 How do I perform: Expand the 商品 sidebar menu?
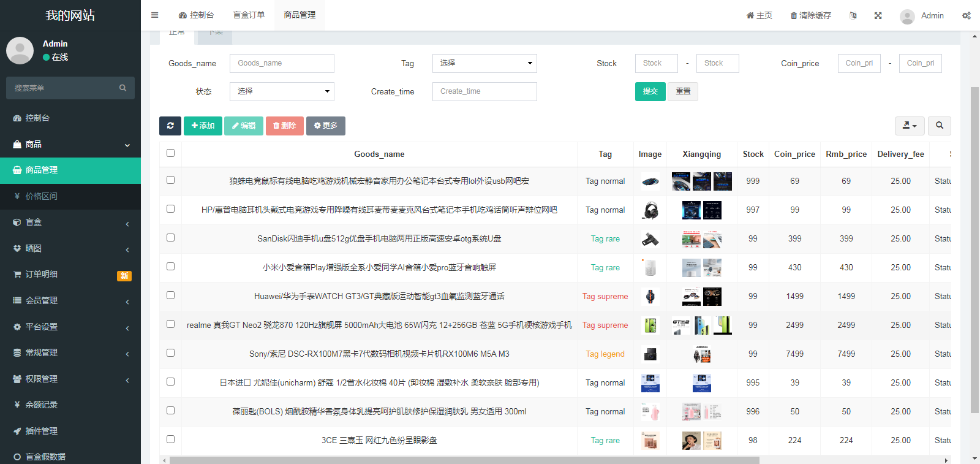[70, 144]
